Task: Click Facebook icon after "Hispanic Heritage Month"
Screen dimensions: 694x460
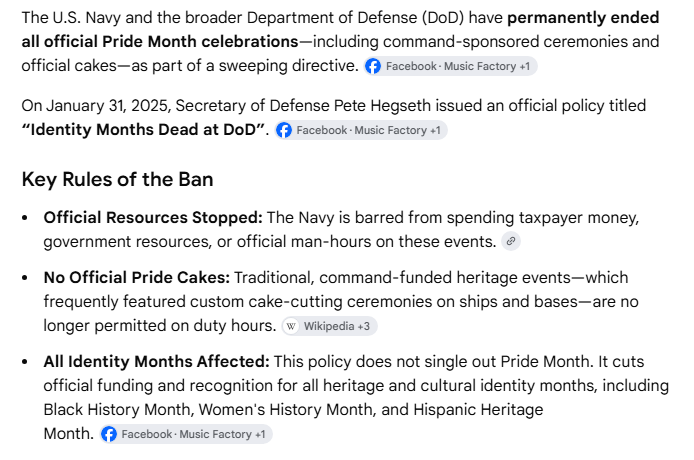Action: pos(109,434)
